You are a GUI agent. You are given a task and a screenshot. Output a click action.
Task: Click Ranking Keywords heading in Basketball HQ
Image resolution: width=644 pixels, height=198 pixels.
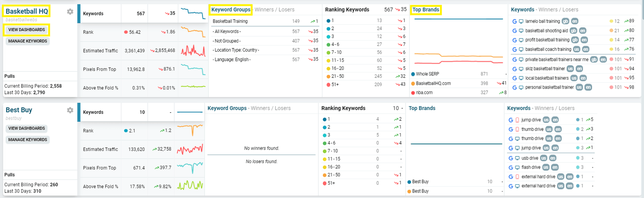pyautogui.click(x=347, y=10)
